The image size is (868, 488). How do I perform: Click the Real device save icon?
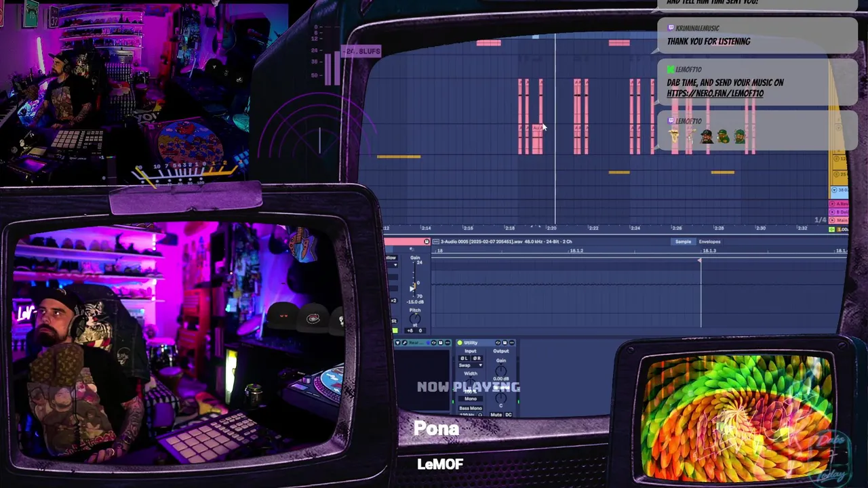point(441,343)
